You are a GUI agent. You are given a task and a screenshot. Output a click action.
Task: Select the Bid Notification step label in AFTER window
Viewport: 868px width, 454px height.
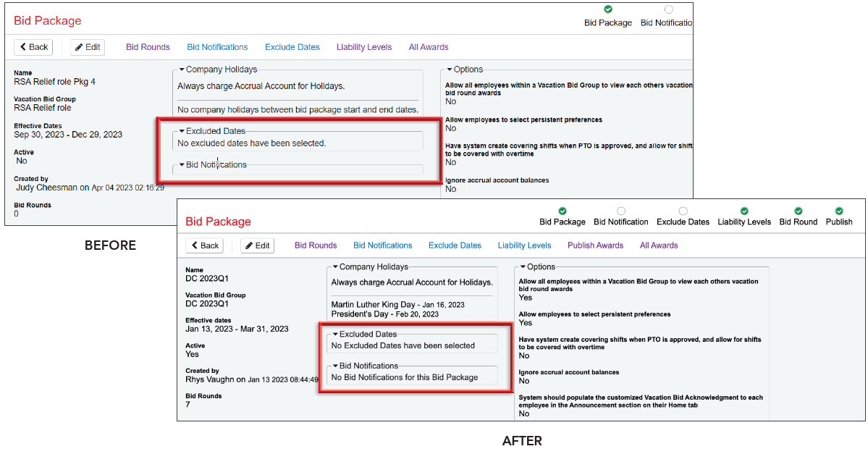pyautogui.click(x=621, y=222)
